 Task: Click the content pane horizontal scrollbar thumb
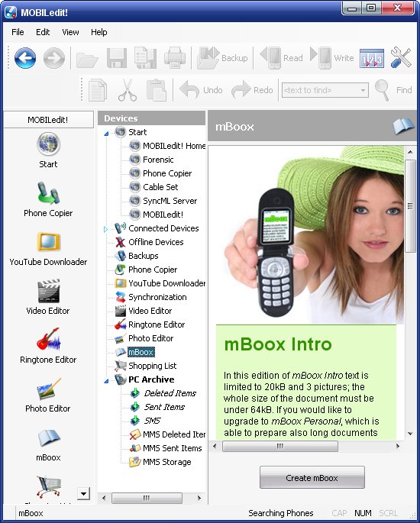(280, 446)
